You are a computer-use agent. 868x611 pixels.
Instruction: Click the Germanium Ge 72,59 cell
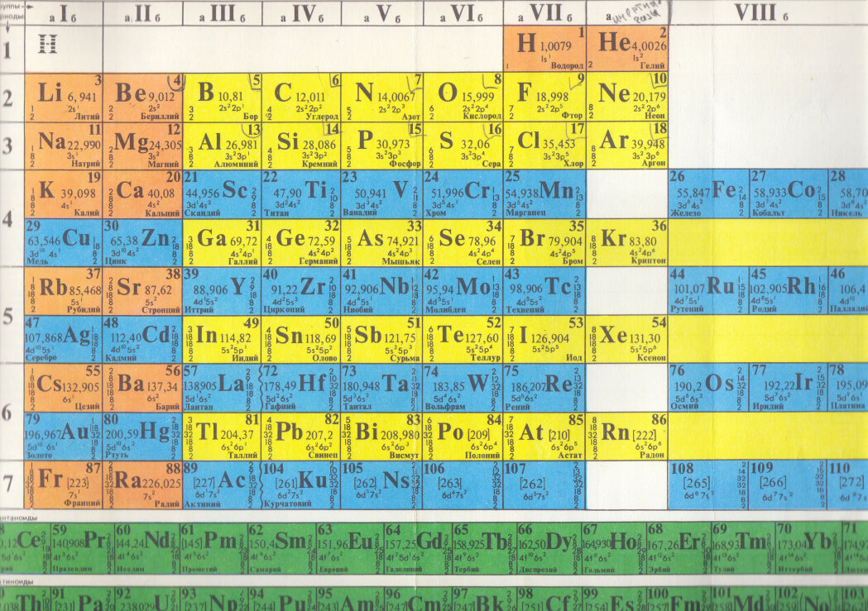[x=302, y=243]
